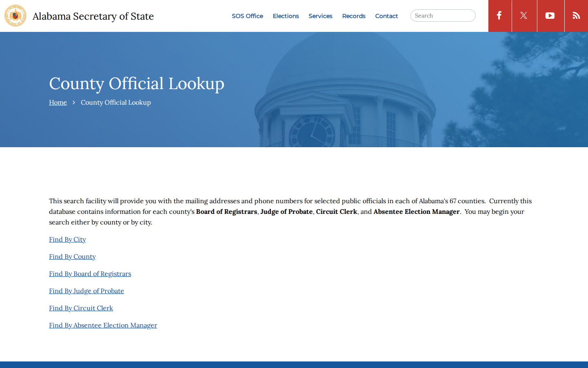Image resolution: width=588 pixels, height=368 pixels.
Task: Click bold text Absentee Election Manager
Action: (x=416, y=211)
